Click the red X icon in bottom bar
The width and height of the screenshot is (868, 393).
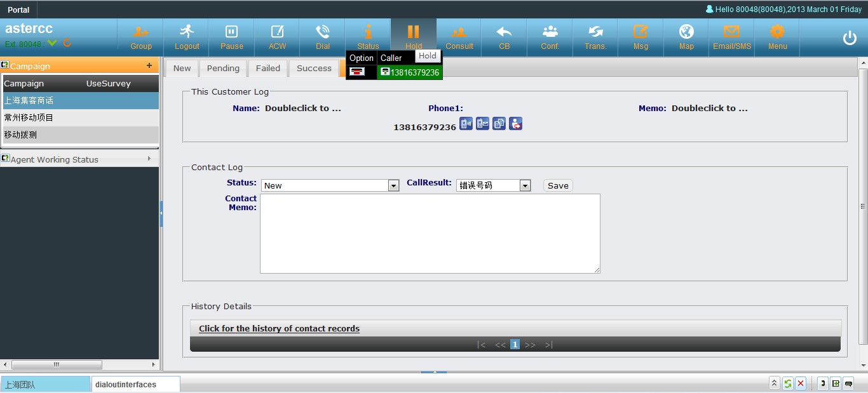[801, 383]
